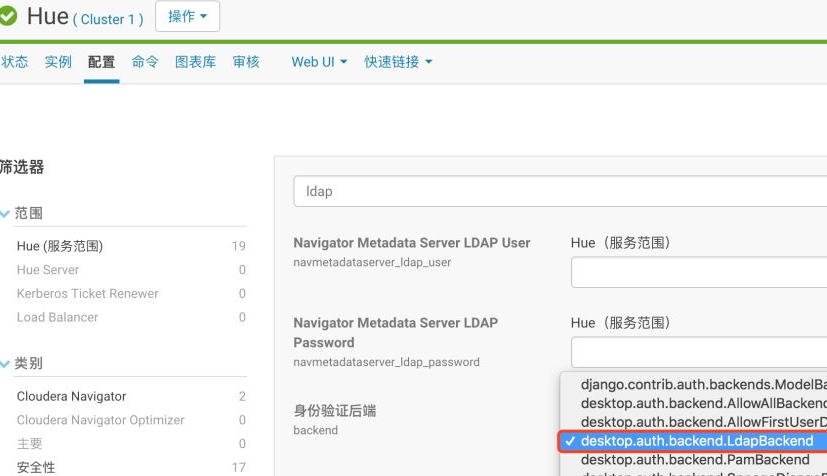Filter by Kerberos Ticket Renewer scope

tap(131, 294)
